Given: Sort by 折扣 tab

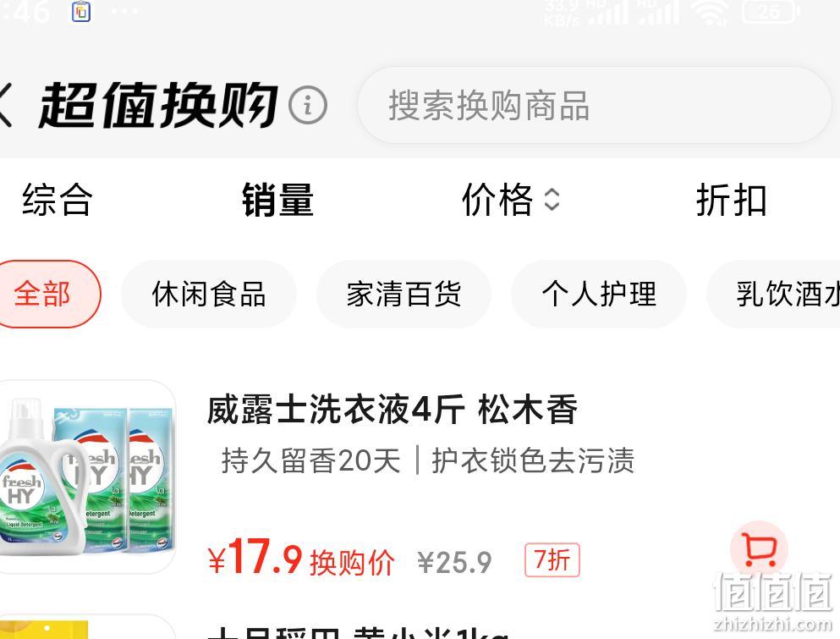Looking at the screenshot, I should pos(731,200).
